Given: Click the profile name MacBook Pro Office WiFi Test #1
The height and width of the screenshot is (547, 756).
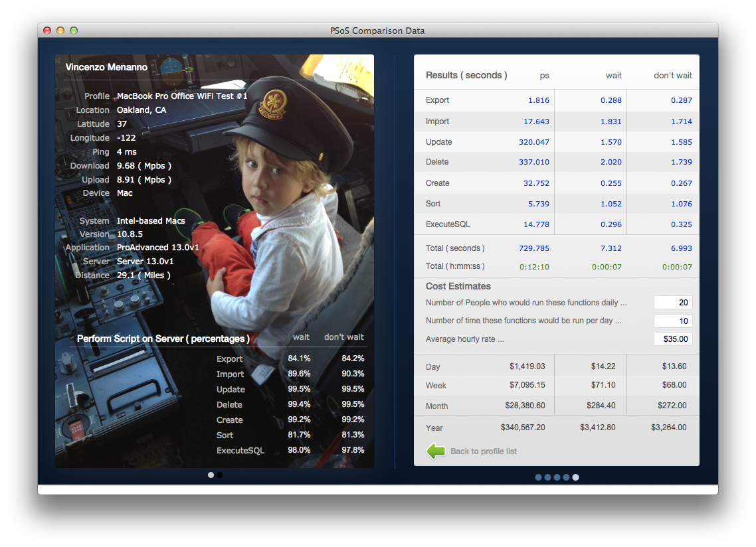Looking at the screenshot, I should click(182, 96).
